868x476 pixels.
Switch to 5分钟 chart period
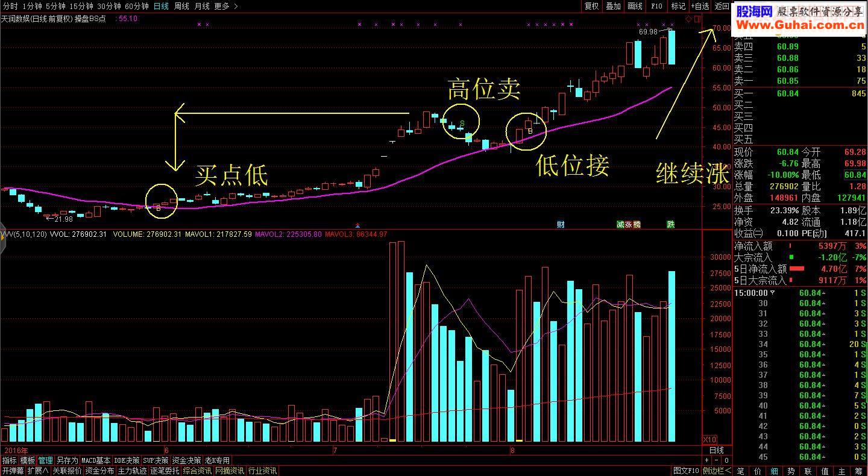click(56, 6)
